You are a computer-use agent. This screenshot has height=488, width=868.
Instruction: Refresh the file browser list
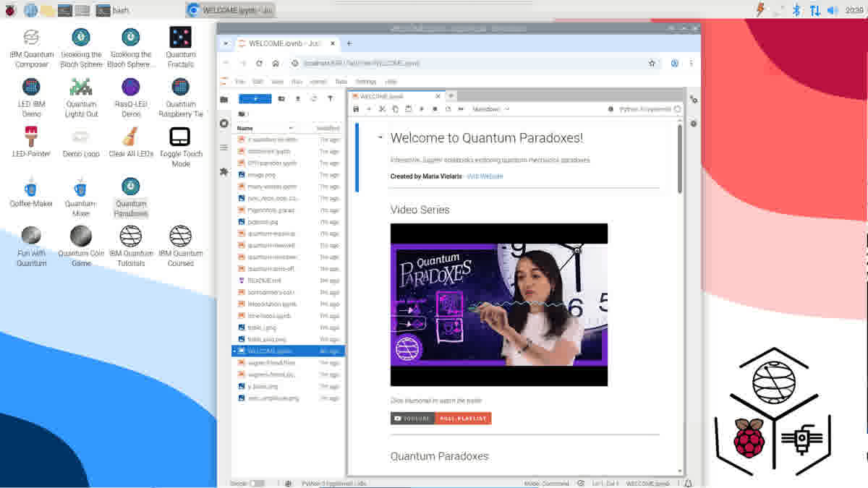[314, 98]
